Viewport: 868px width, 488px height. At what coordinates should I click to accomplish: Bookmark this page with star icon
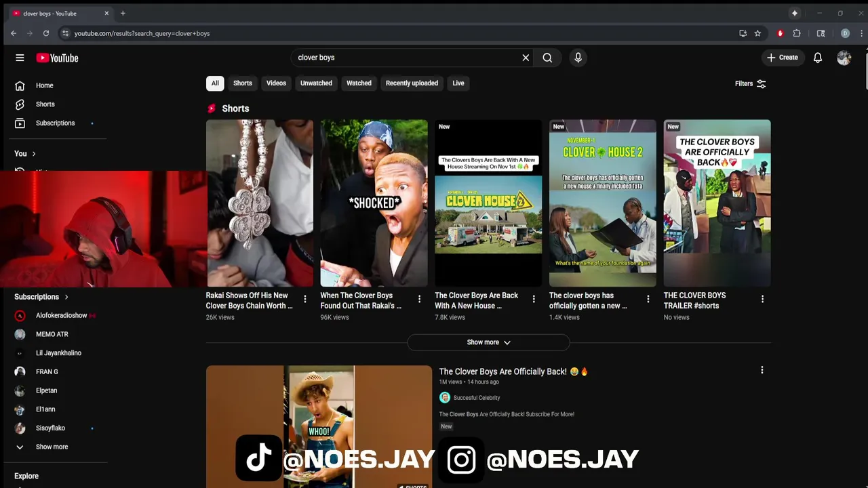pos(757,33)
